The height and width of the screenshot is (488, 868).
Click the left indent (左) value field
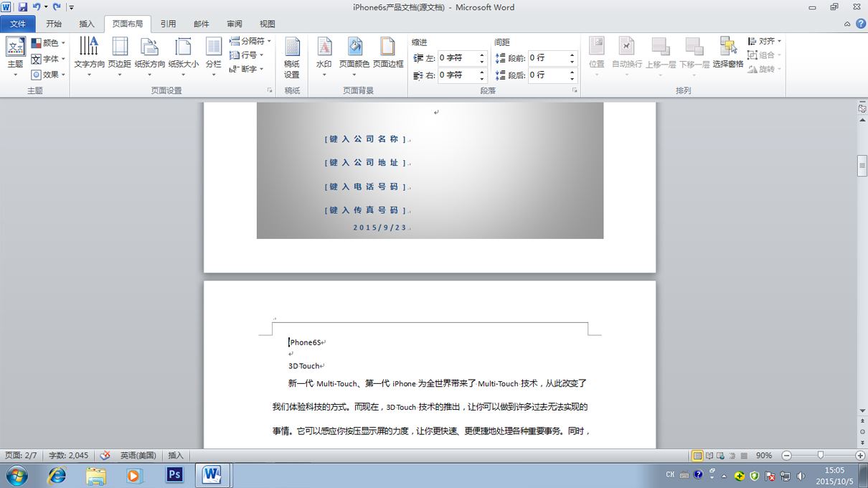click(x=457, y=57)
